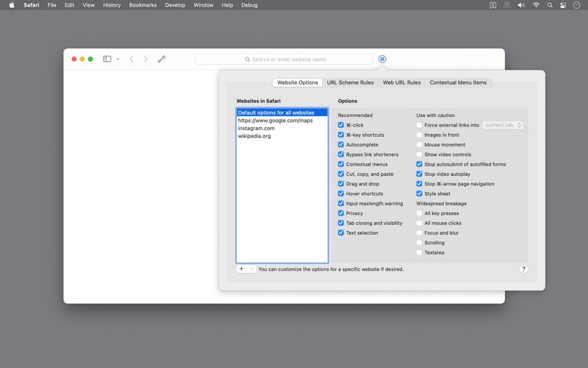Viewport: 588px width, 368px height.
Task: Select Default options for all websites
Action: (282, 113)
